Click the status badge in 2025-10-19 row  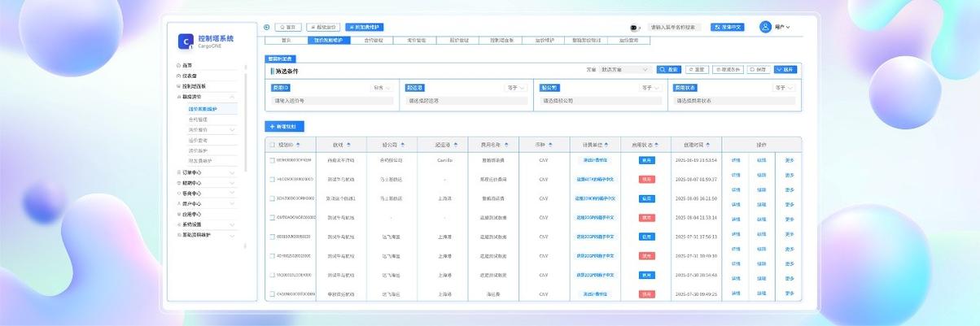[646, 160]
